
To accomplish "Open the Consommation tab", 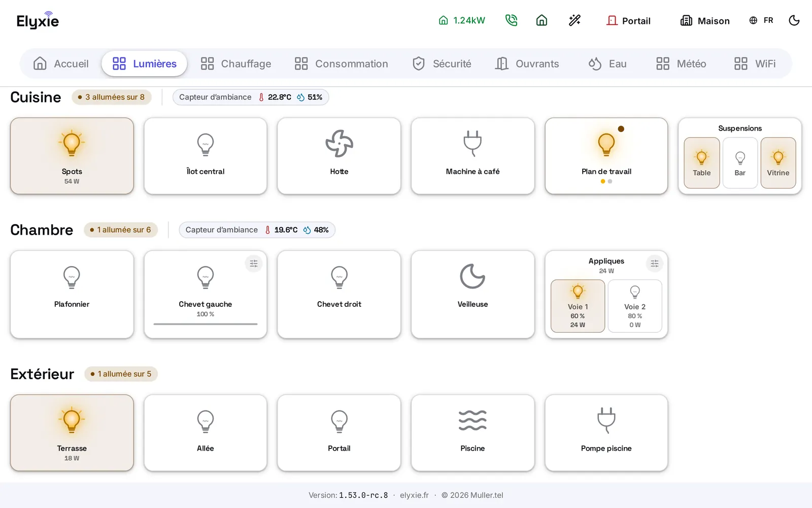I will coord(341,63).
